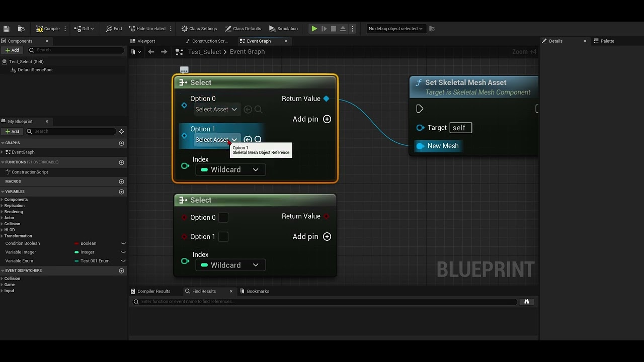Viewport: 644px width, 362px height.
Task: Click the graph back navigation arrow
Action: click(151, 52)
